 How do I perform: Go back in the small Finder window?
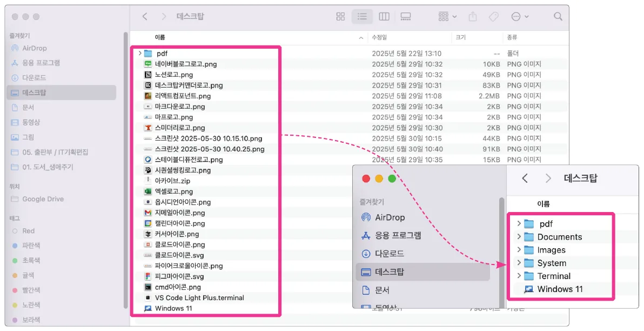[525, 178]
